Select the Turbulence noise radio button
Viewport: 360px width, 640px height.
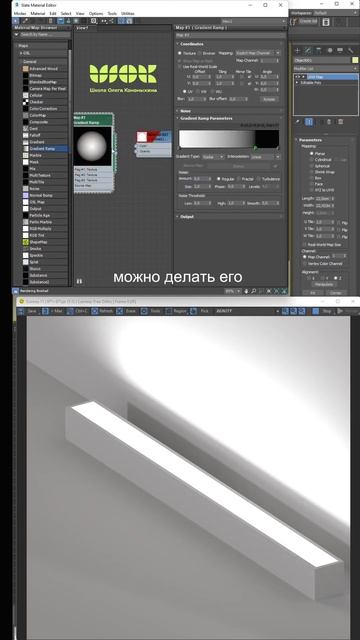point(259,179)
